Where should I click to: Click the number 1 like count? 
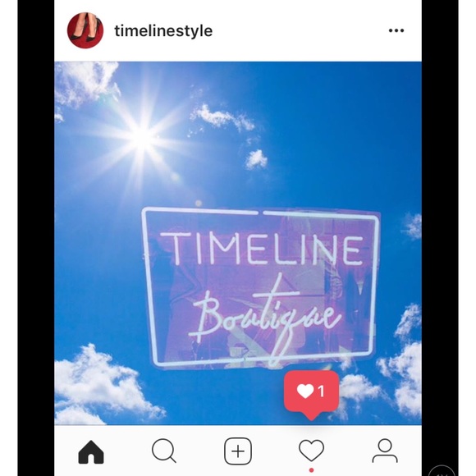click(321, 391)
